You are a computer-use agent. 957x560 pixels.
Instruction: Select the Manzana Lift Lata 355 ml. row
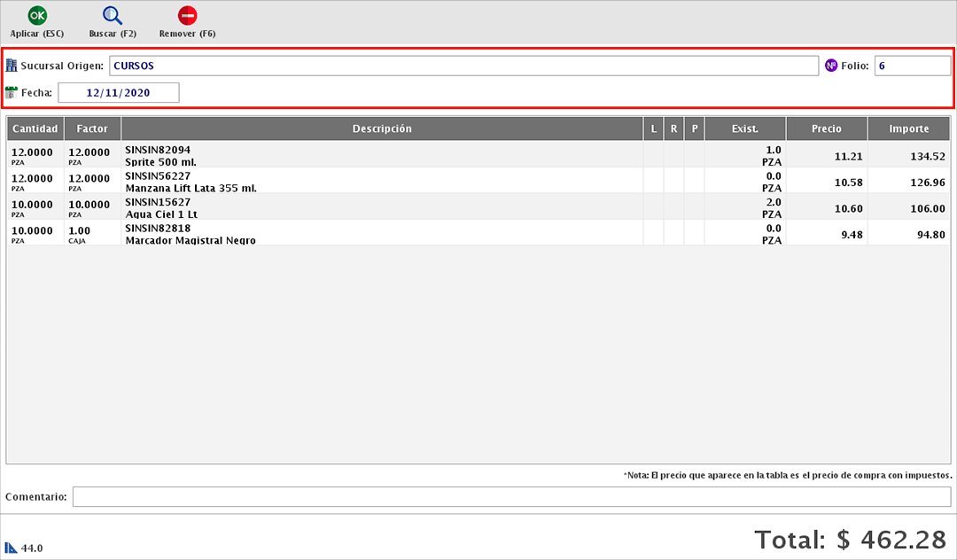pyautogui.click(x=381, y=182)
